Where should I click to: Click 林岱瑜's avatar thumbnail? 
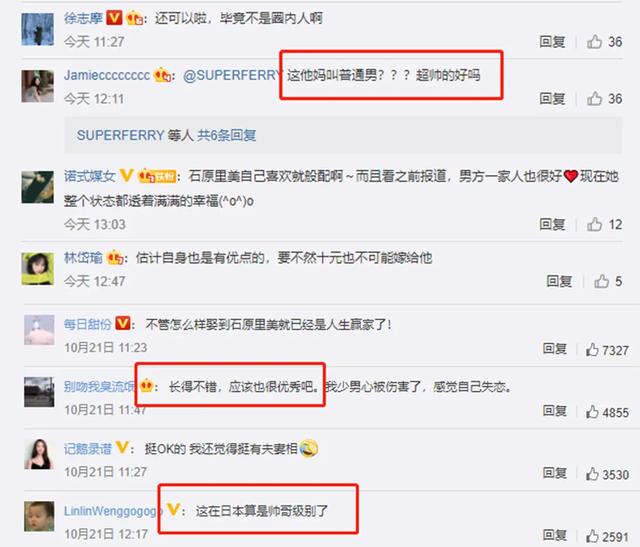click(38, 269)
